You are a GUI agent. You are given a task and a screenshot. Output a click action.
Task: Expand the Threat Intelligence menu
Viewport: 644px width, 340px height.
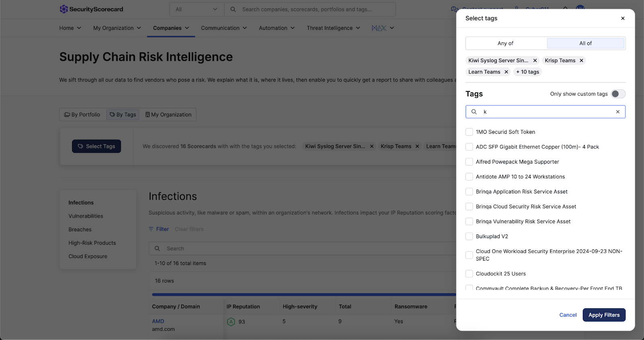tap(333, 28)
